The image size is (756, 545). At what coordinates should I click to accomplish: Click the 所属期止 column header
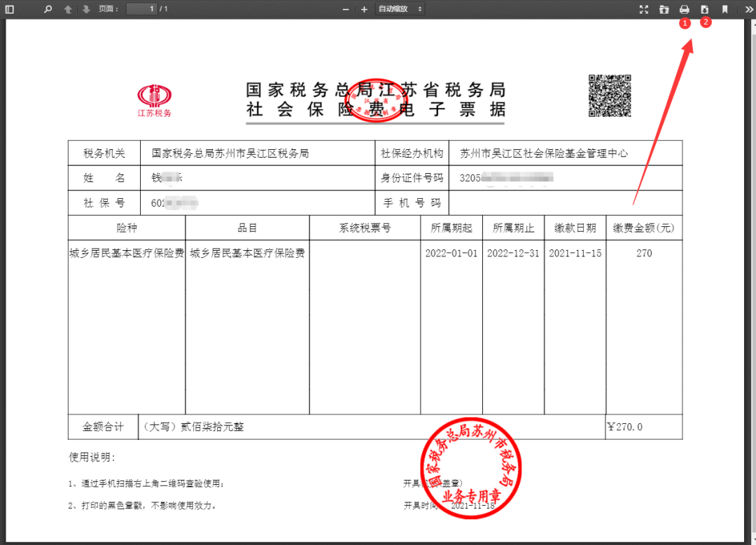[514, 228]
